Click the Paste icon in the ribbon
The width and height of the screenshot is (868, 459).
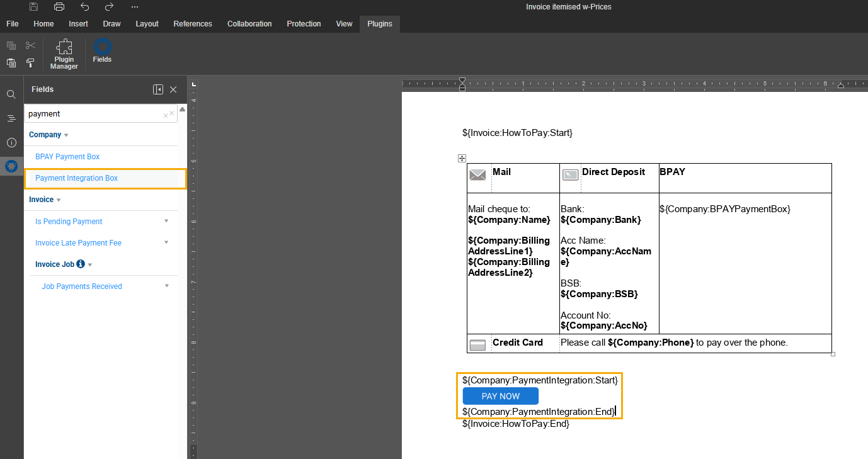click(11, 63)
